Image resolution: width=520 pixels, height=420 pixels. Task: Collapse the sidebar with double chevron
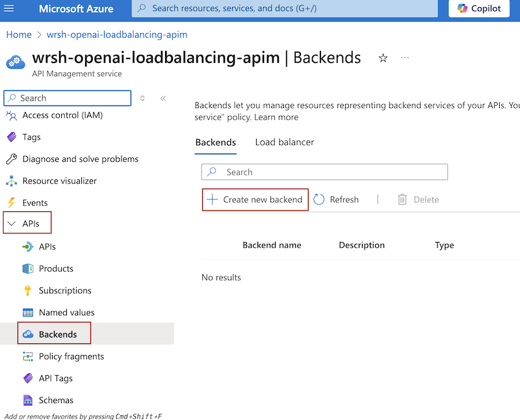(163, 98)
